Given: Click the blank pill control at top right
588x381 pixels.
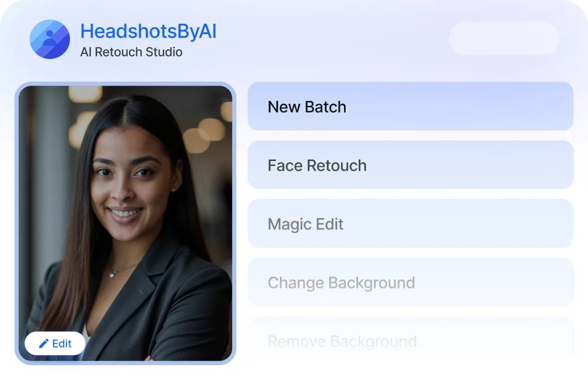Looking at the screenshot, I should click(504, 38).
